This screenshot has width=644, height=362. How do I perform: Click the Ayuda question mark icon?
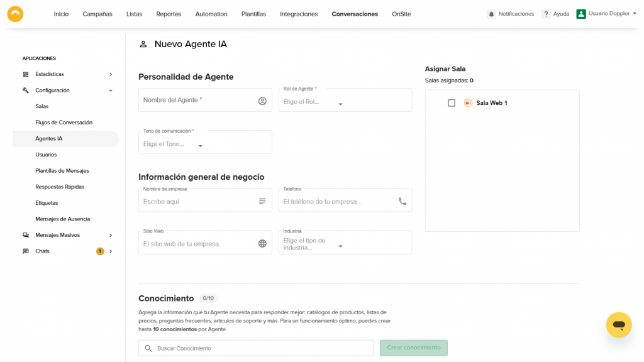tap(546, 14)
